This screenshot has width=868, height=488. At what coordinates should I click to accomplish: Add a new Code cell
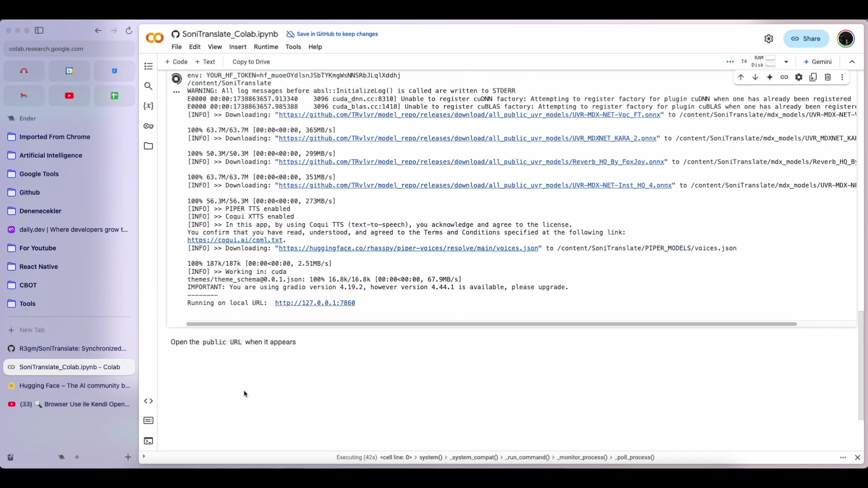176,62
